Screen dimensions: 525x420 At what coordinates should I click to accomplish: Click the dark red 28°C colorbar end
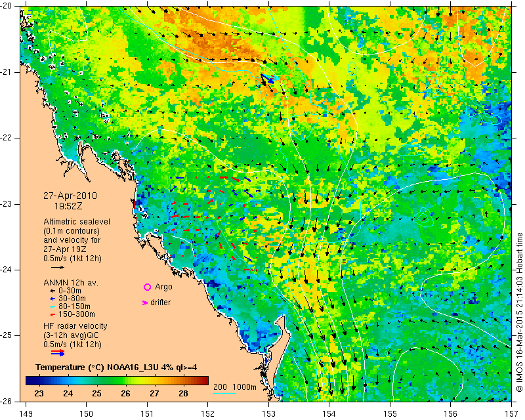pyautogui.click(x=203, y=381)
